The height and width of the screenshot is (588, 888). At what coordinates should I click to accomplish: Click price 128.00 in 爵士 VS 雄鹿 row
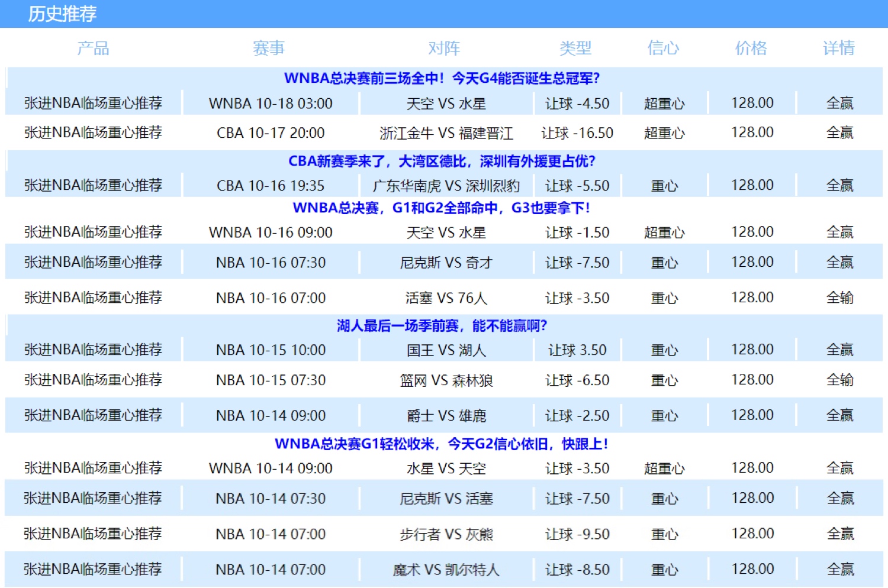point(752,415)
